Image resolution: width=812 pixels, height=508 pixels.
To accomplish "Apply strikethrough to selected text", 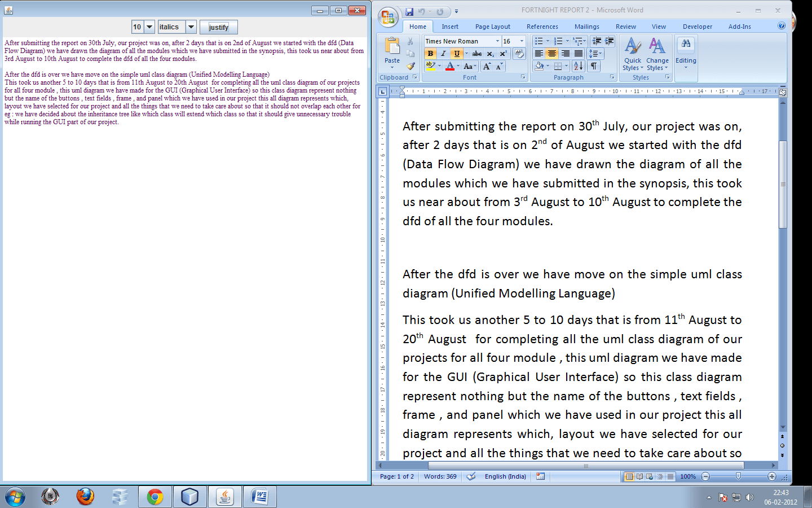I will [x=477, y=54].
